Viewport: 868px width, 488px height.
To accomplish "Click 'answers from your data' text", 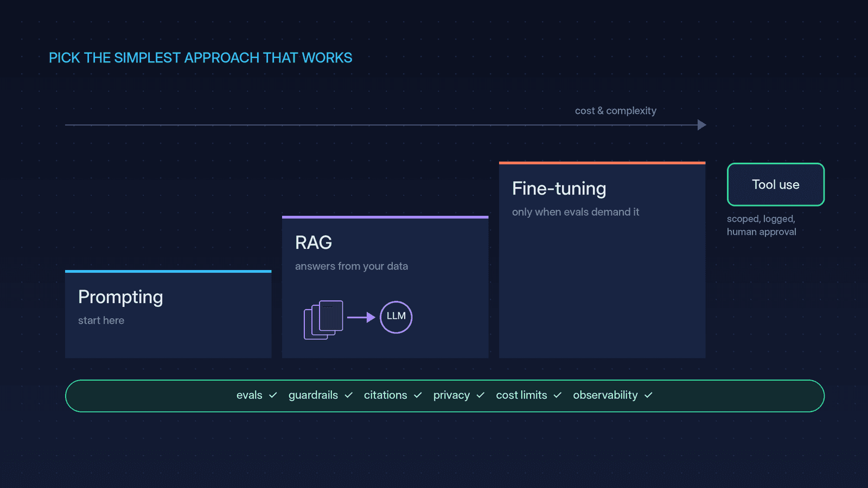I will (x=352, y=266).
